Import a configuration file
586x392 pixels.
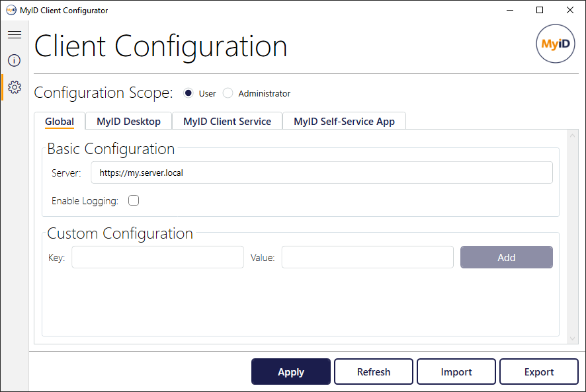[x=456, y=372]
